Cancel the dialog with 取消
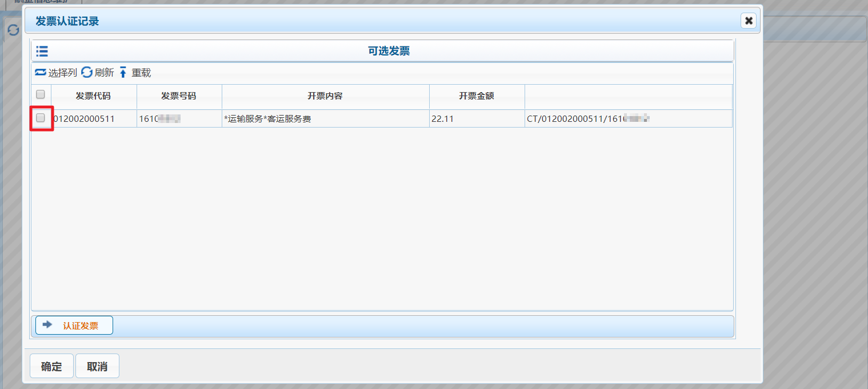868x389 pixels. 97,366
